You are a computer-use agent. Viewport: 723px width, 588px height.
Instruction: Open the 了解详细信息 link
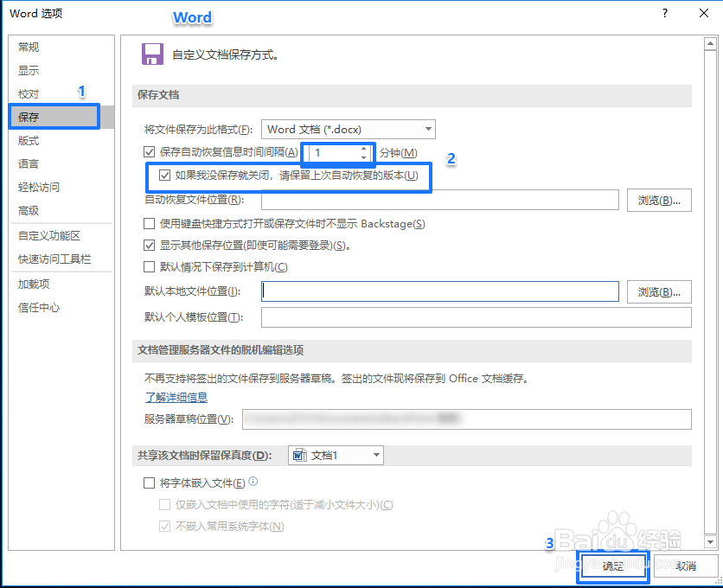coord(176,397)
